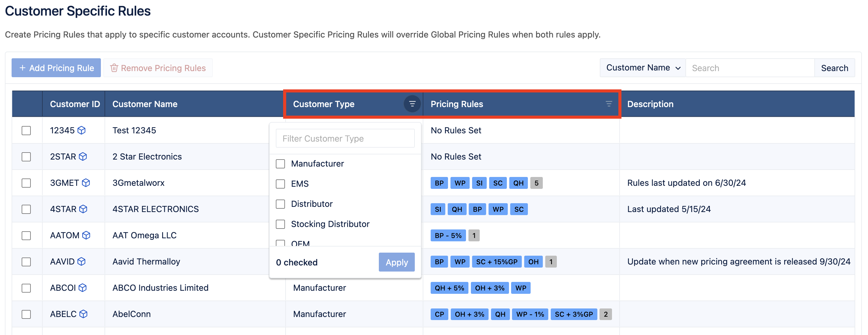The height and width of the screenshot is (335, 868).
Task: Click the cube icon next to ABELC
Action: [x=83, y=314]
